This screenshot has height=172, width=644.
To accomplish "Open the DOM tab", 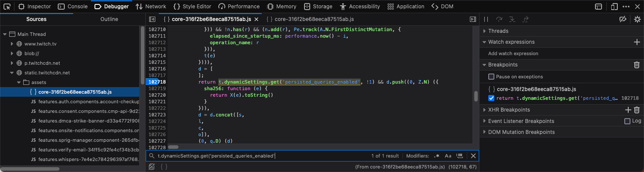I will [x=442, y=7].
